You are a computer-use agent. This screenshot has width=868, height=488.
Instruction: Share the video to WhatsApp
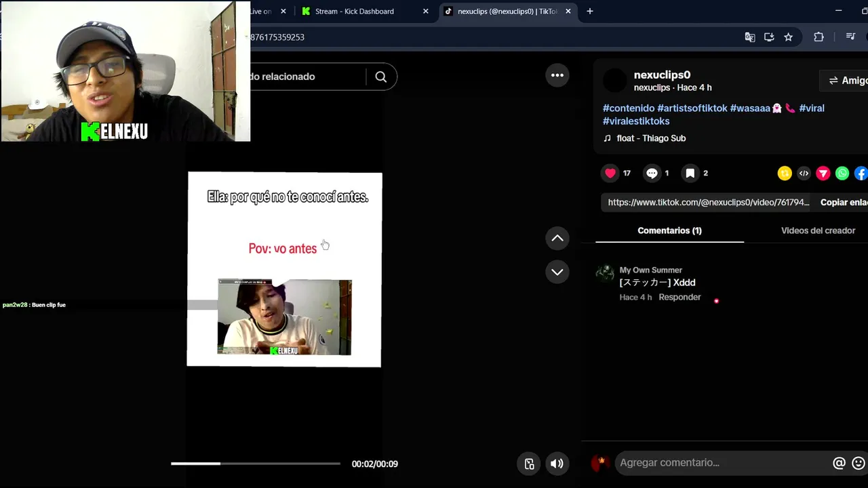[842, 174]
